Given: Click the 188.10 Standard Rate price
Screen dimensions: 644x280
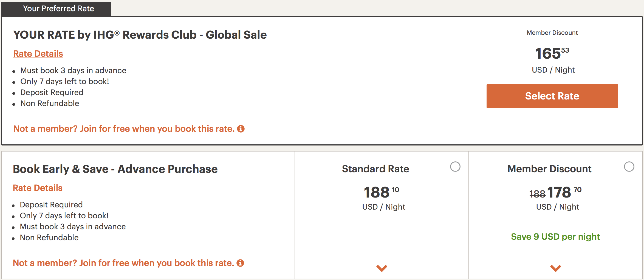Looking at the screenshot, I should click(x=381, y=192).
